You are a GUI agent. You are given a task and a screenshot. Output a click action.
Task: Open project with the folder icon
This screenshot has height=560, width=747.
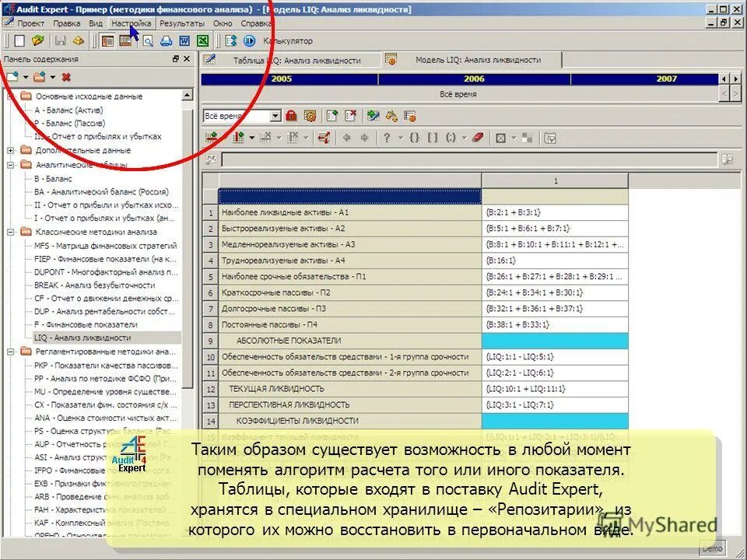(37, 41)
